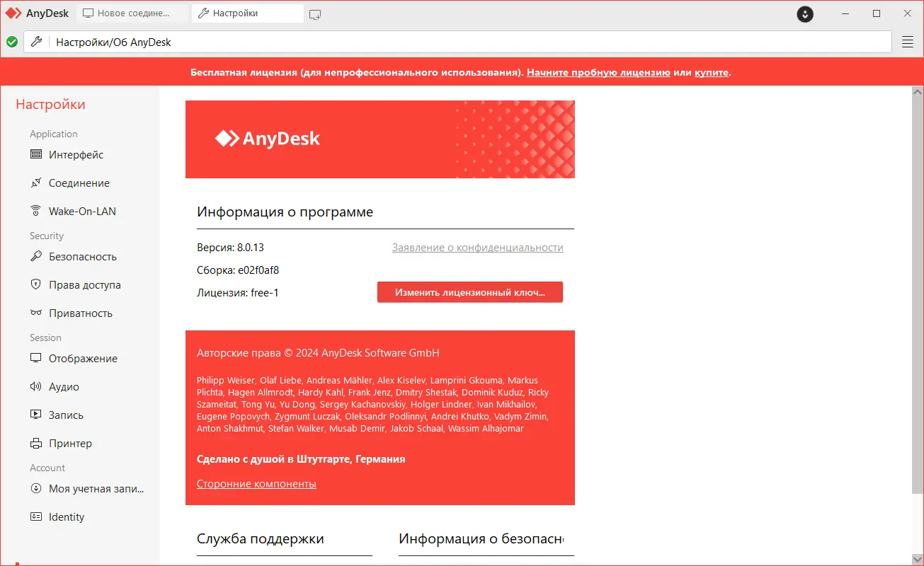Open the hamburger main menu
Screen dimensions: 924x566
(x=908, y=42)
